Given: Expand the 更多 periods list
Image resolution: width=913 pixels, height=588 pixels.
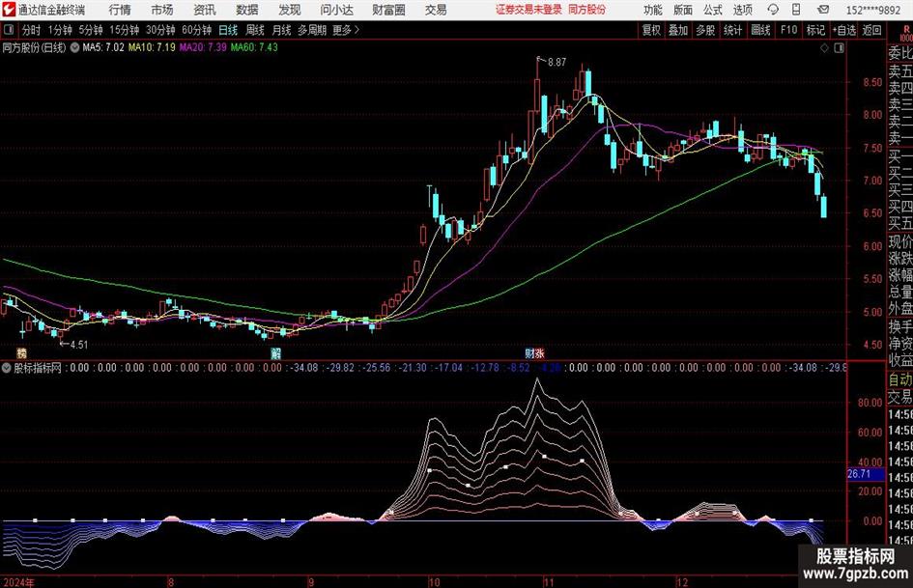Looking at the screenshot, I should (347, 30).
